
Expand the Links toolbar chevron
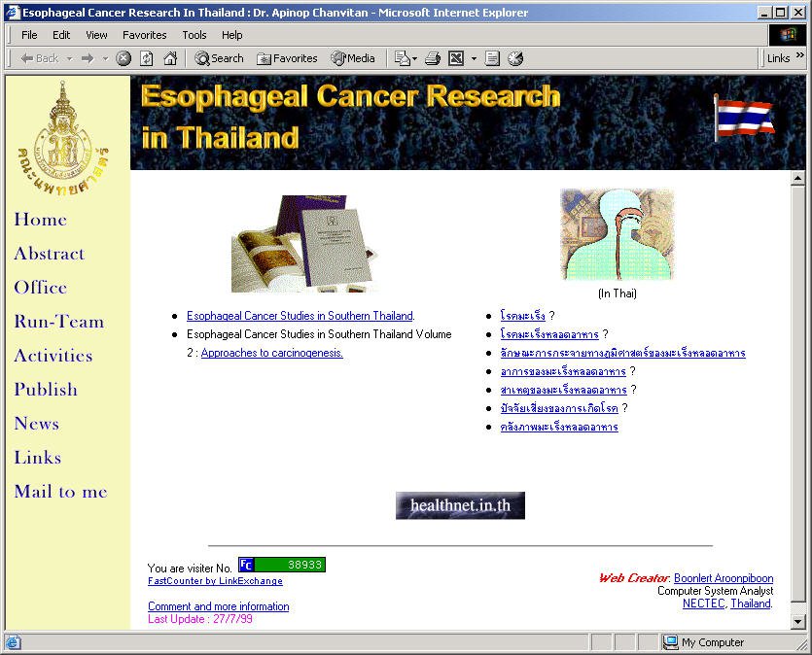tap(800, 57)
